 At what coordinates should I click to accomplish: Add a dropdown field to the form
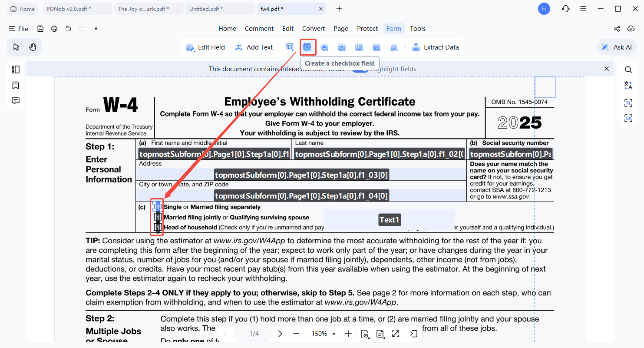[342, 47]
